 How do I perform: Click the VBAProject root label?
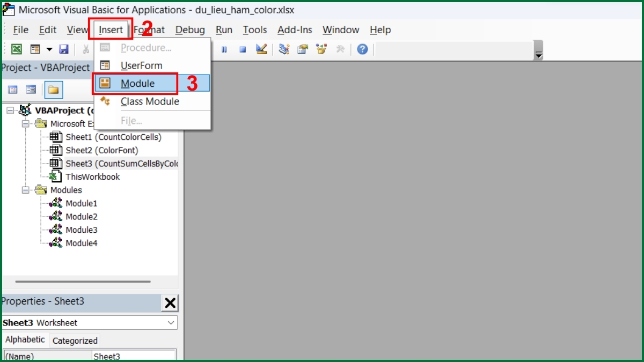pyautogui.click(x=64, y=110)
